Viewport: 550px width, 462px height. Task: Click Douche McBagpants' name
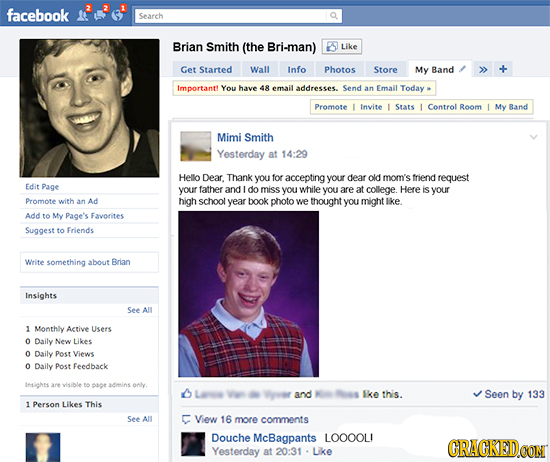pyautogui.click(x=264, y=438)
